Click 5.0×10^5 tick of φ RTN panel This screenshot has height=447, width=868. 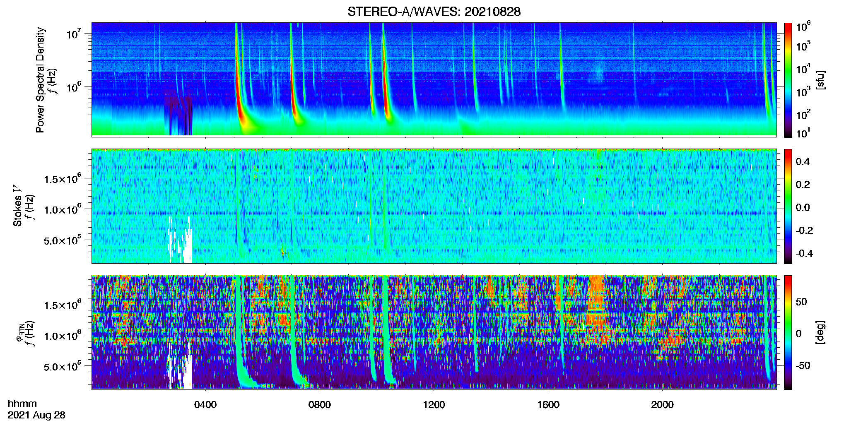[63, 366]
